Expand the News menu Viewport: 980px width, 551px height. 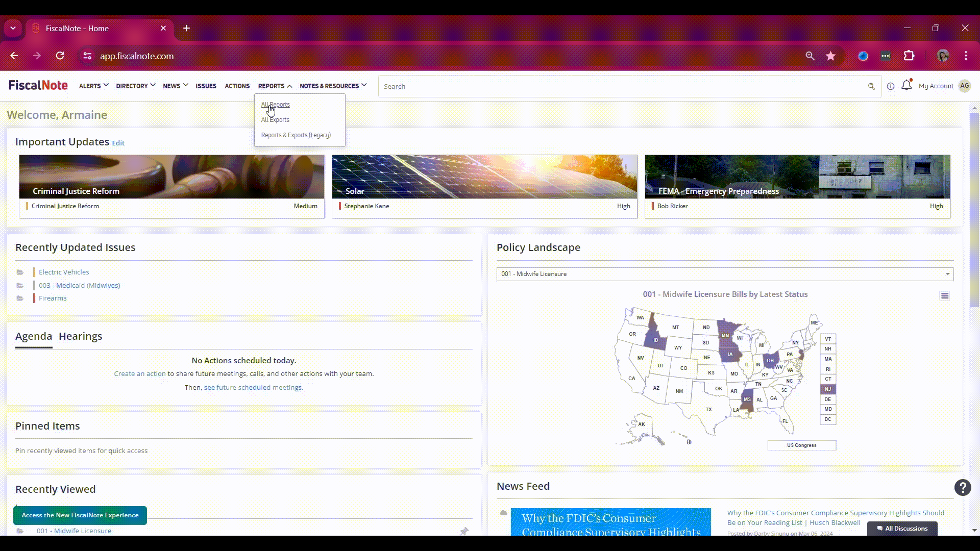click(175, 86)
